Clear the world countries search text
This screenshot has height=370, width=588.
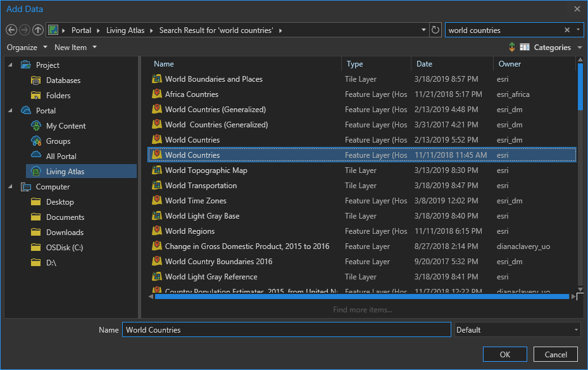pyautogui.click(x=567, y=30)
